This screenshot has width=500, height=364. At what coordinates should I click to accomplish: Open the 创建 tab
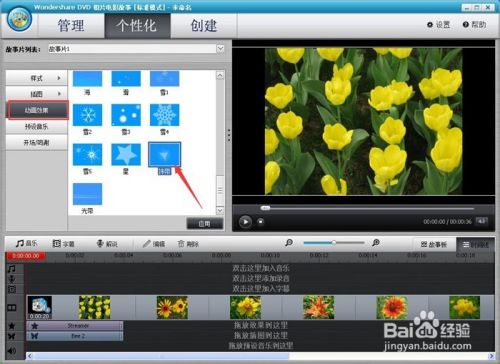click(x=204, y=26)
